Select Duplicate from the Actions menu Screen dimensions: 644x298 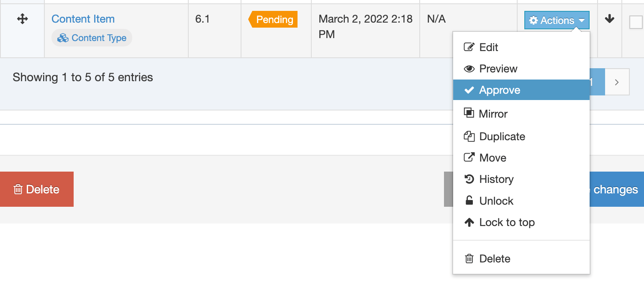(502, 136)
